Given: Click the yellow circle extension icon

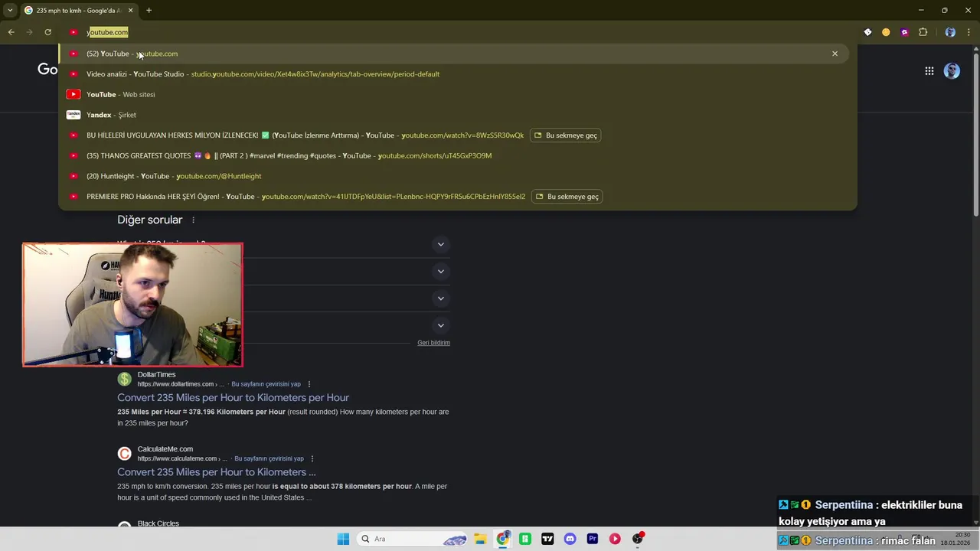Looking at the screenshot, I should [886, 32].
